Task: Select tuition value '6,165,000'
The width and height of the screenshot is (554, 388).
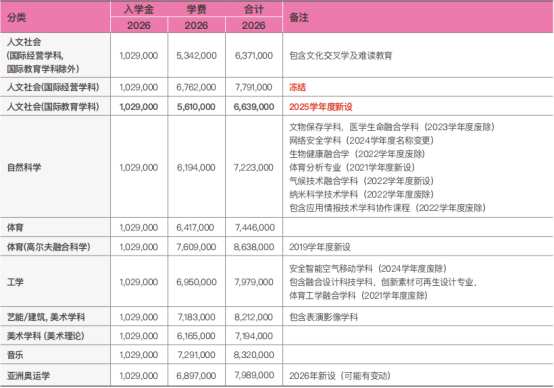Action: point(196,336)
